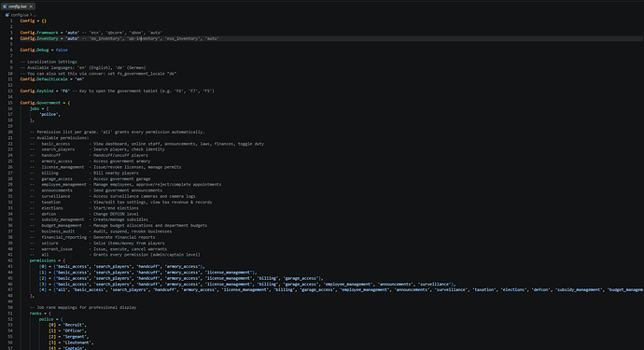
Task: Click the 'warrant_issue' description comment line
Action: 98,249
